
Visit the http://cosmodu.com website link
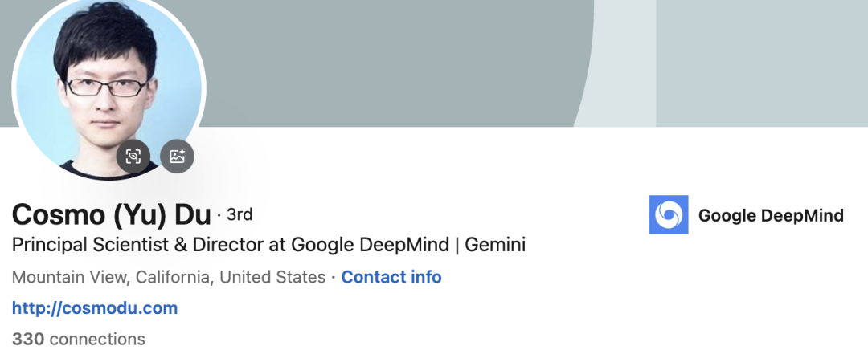pos(95,308)
